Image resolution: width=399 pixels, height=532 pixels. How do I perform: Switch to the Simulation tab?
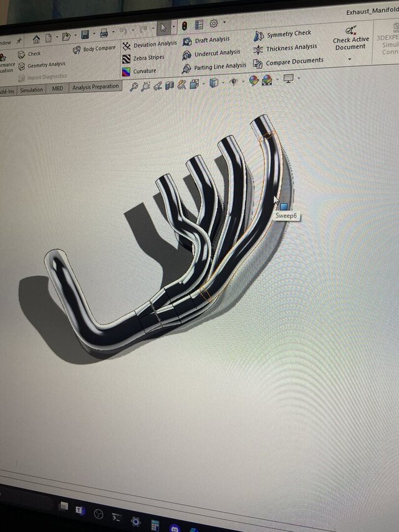coord(31,90)
